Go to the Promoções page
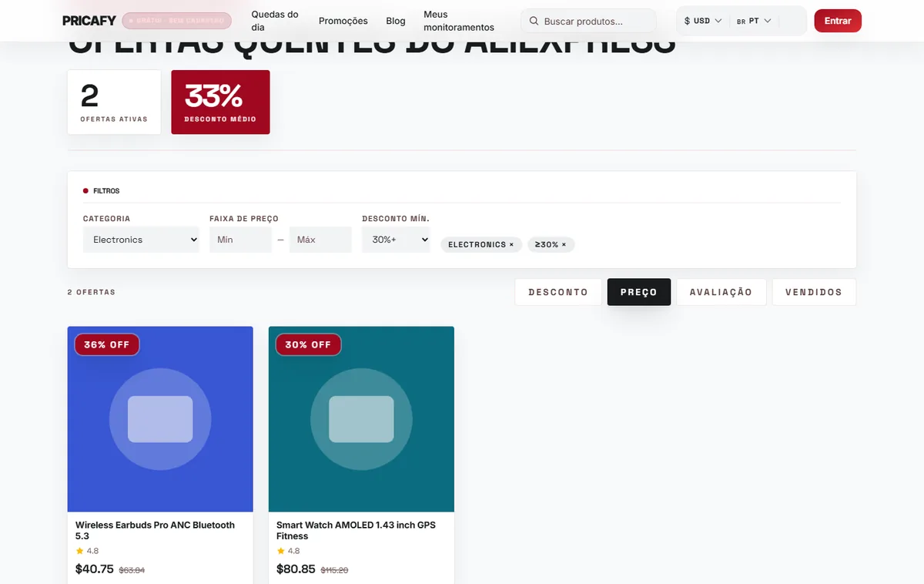This screenshot has width=924, height=584. (x=343, y=21)
